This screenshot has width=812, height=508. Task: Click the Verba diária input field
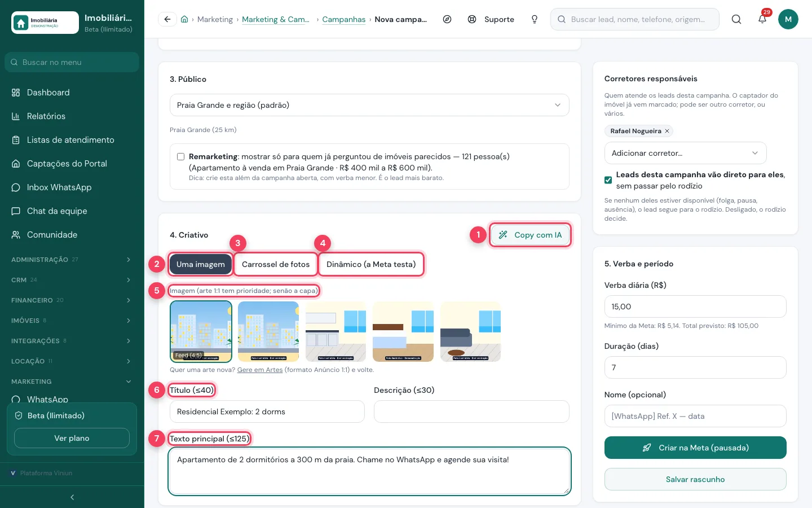coord(695,306)
